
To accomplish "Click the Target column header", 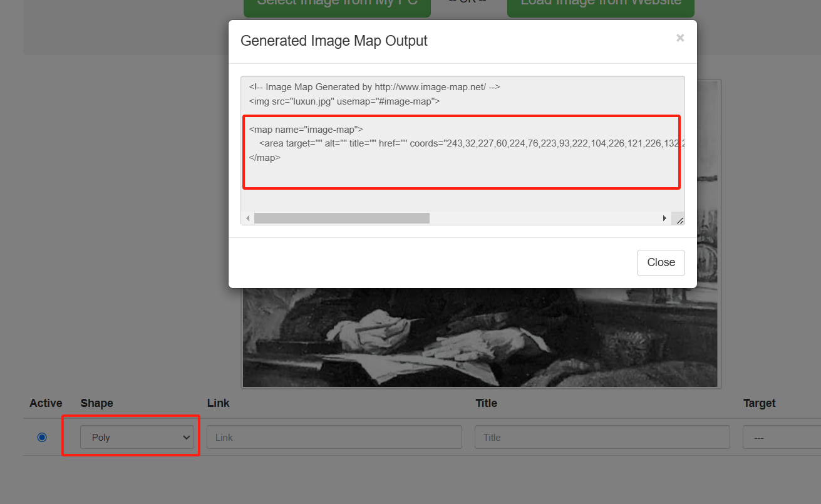I will [x=760, y=403].
